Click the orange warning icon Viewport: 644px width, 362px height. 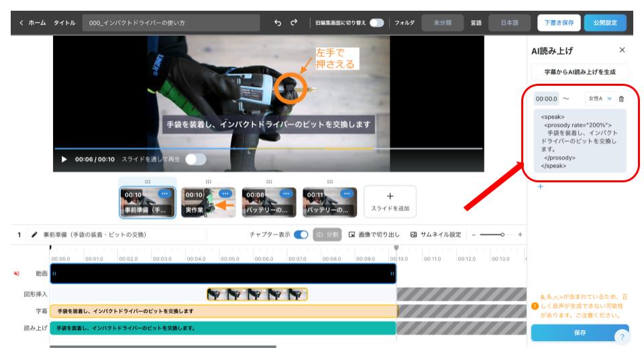coord(535,306)
